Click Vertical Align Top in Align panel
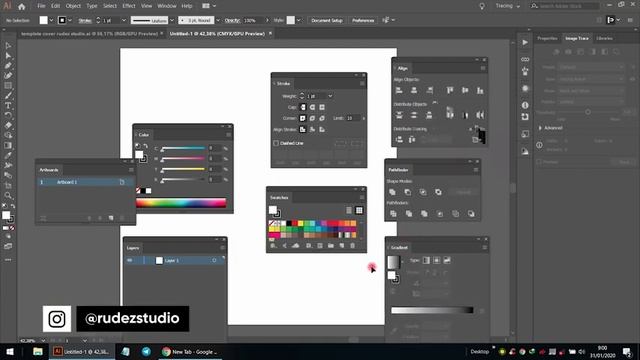The height and width of the screenshot is (360, 640). [x=450, y=90]
